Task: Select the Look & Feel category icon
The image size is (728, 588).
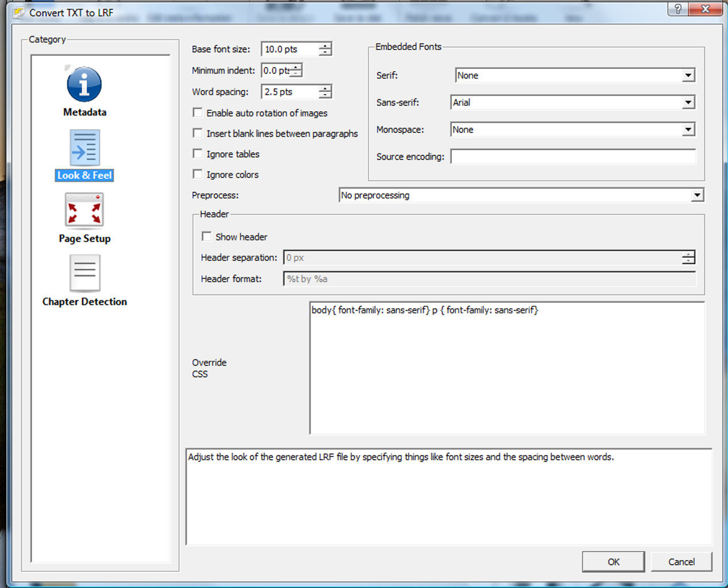Action: pos(85,148)
